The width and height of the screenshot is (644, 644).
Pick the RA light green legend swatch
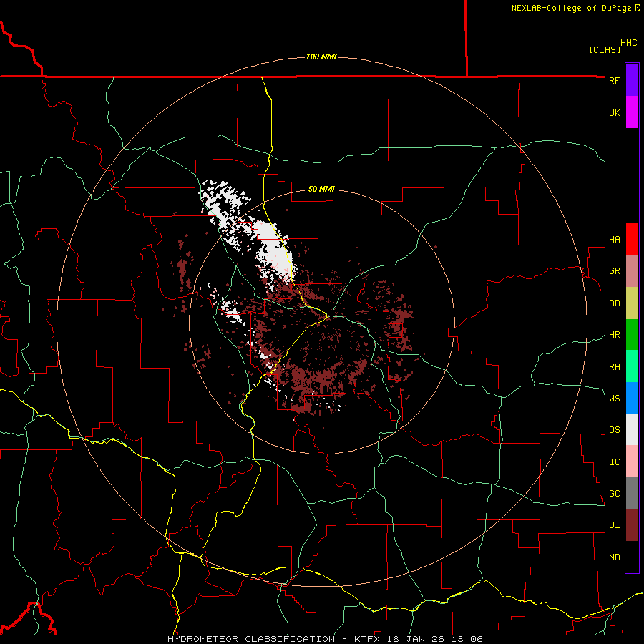(632, 366)
